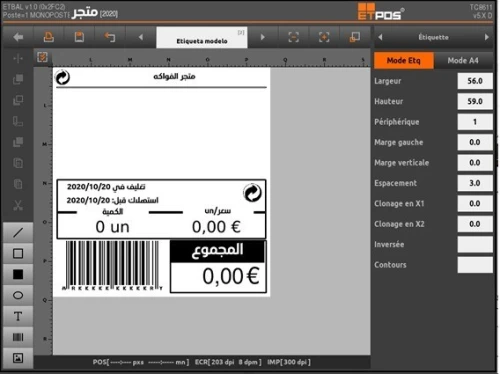Select the barcode tool
The height and width of the screenshot is (374, 500).
[x=18, y=337]
